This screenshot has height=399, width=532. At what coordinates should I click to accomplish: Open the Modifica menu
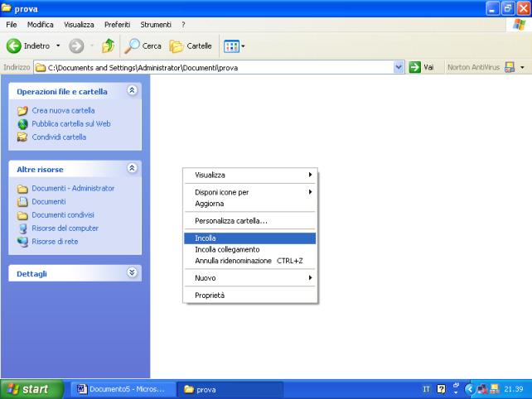click(41, 25)
